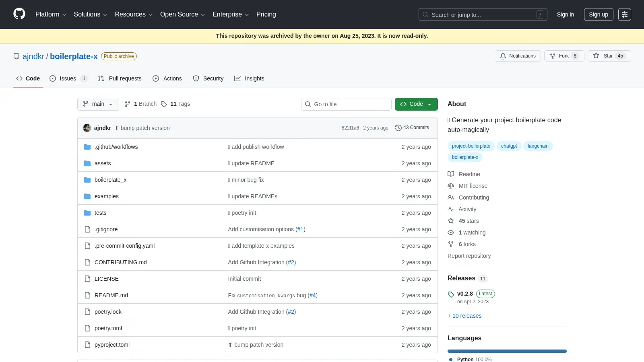Open the boilerplate-x repository title link
Screen dimensions: 644x362
(74, 56)
